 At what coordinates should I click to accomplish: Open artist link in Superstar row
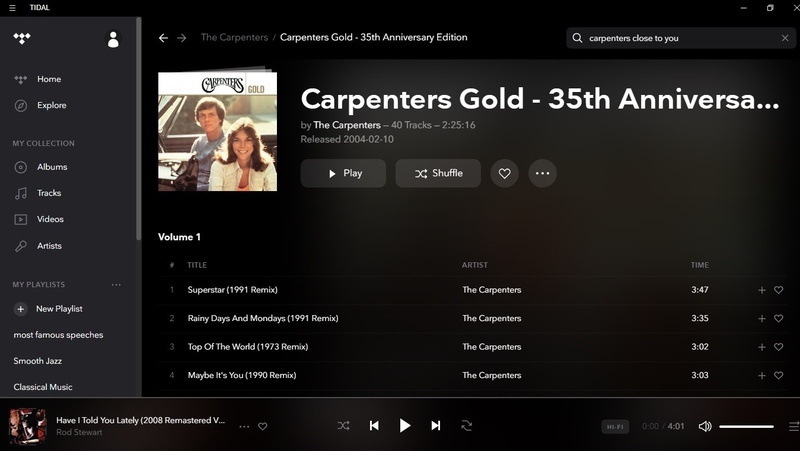(x=492, y=290)
